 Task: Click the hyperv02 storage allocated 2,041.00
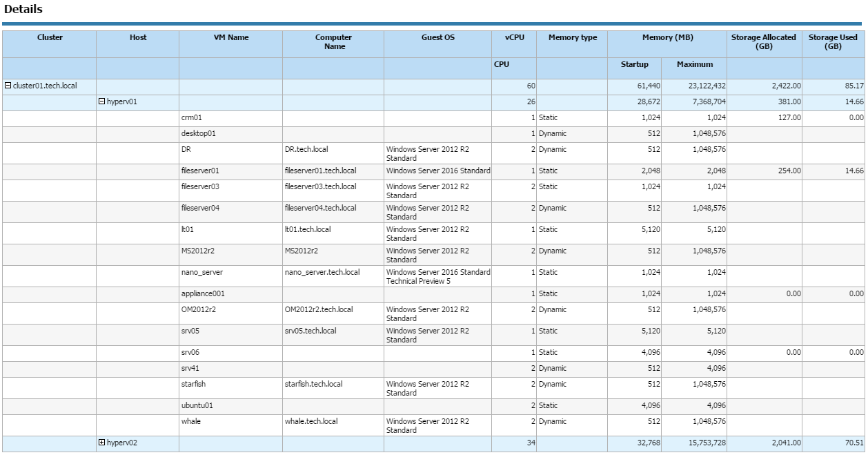point(787,443)
